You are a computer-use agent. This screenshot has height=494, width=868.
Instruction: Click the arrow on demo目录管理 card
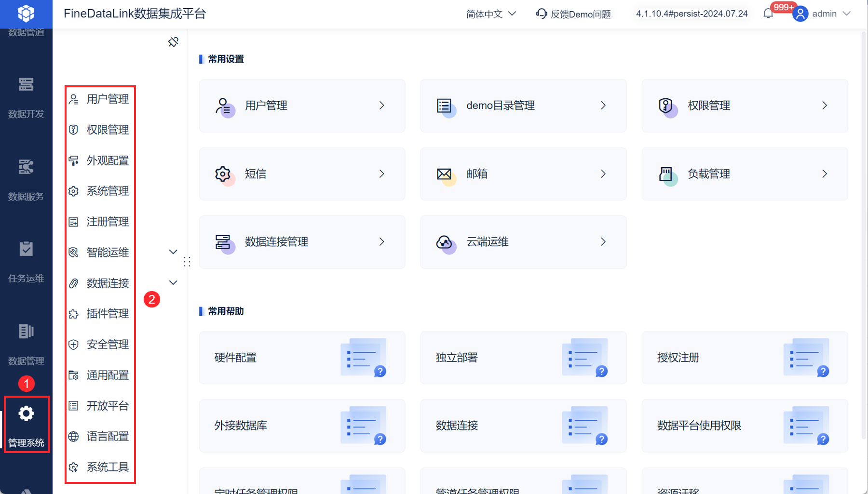[603, 106]
